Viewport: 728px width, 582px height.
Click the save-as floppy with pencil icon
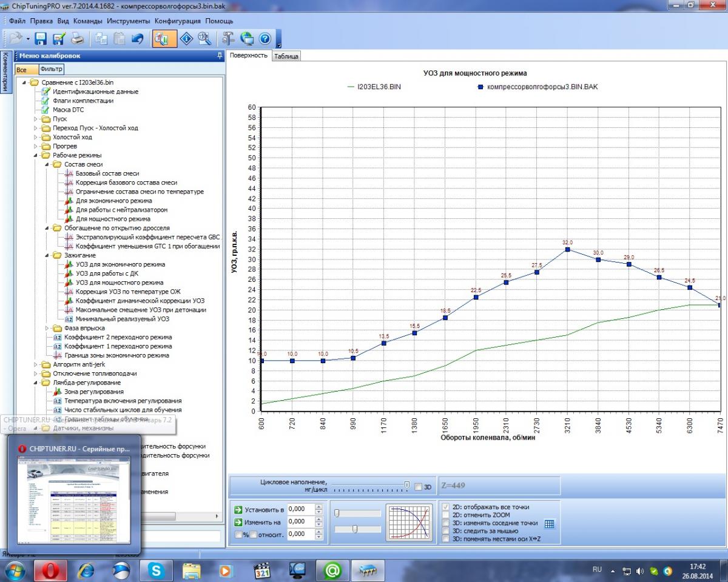click(59, 39)
